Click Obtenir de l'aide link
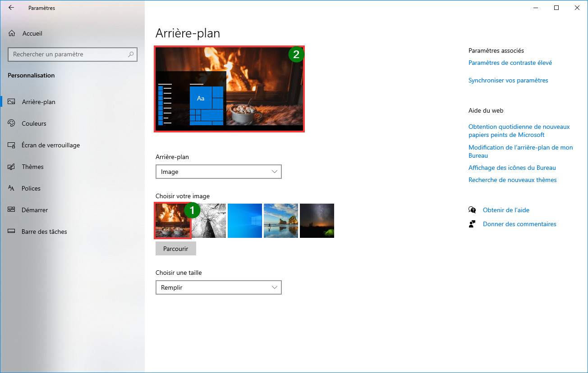588x373 pixels. click(506, 210)
